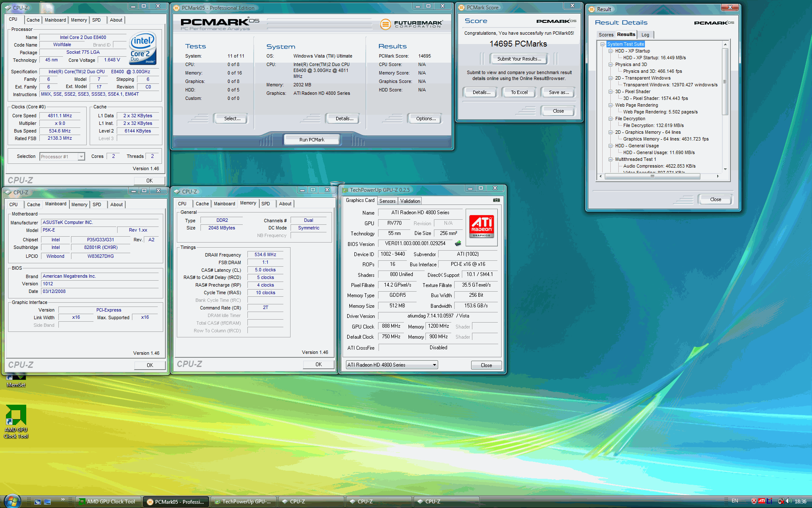Click the clock showing 18:36
This screenshot has height=508, width=812.
801,502
